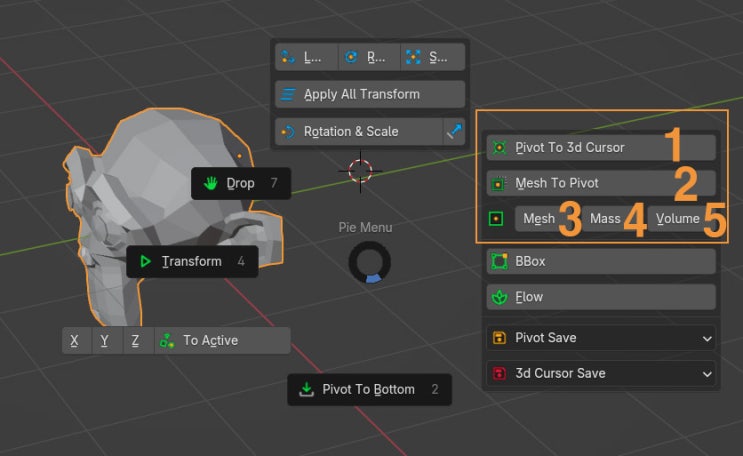
Task: Click the blue arrow icon beside Rotation & Scale
Action: pyautogui.click(x=455, y=131)
